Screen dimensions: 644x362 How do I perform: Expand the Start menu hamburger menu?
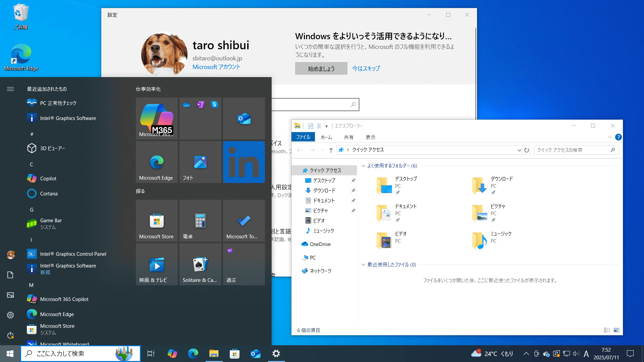point(10,89)
